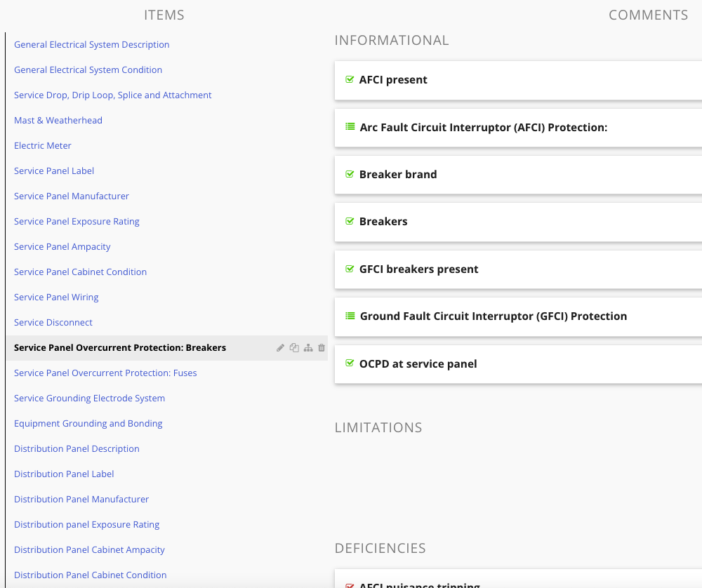Open Service Panel Overcurrent Protection: Fuses item

coord(105,373)
